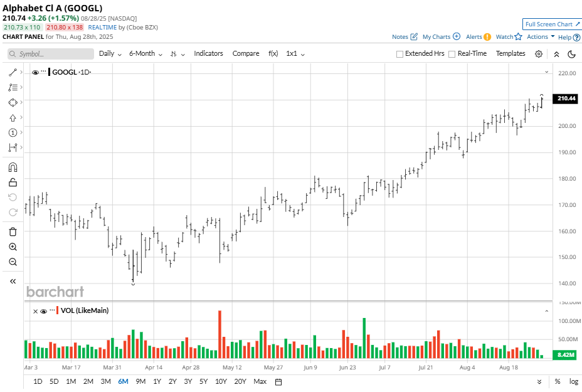Open the Indicators menu
The height and width of the screenshot is (392, 582).
208,53
